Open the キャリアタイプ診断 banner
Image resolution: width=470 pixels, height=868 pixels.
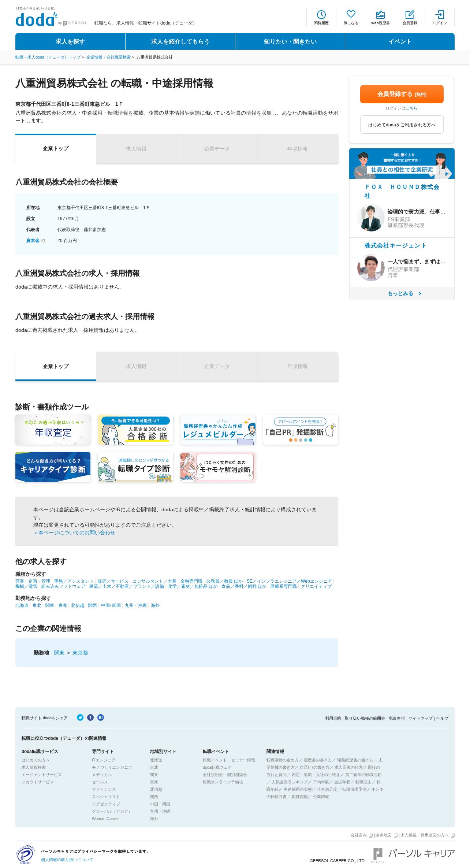(53, 467)
